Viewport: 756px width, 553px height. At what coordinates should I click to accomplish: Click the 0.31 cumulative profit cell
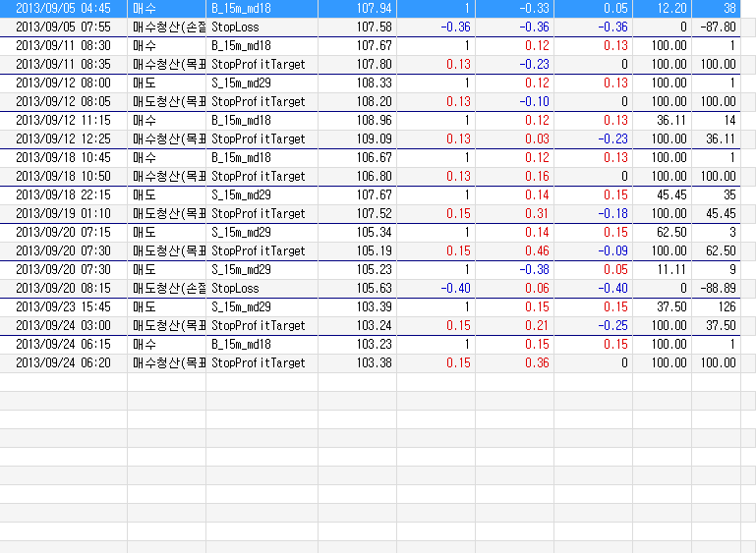(514, 213)
